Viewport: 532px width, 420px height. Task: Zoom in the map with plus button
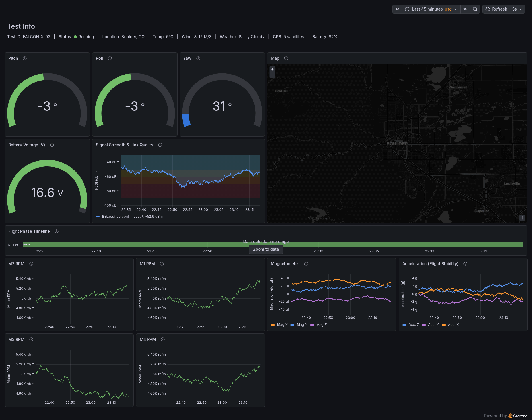(272, 69)
